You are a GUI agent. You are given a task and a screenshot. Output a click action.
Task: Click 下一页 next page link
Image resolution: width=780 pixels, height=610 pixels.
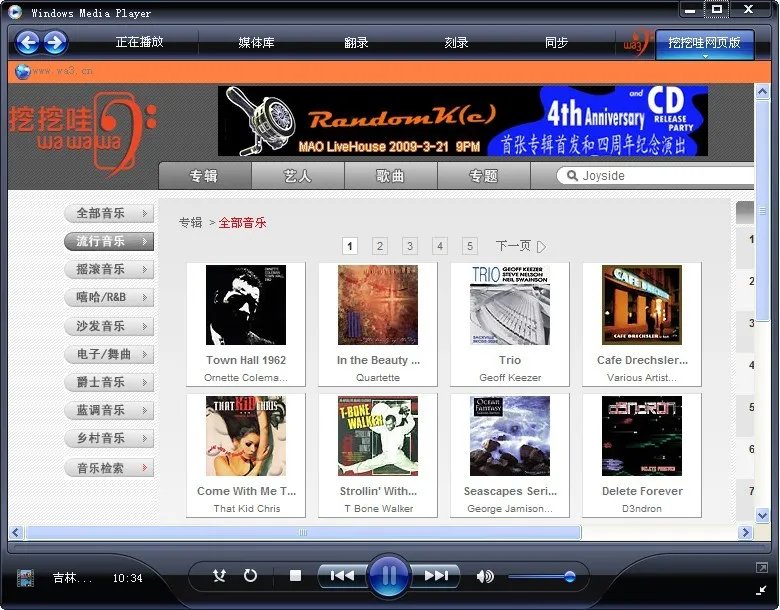[x=521, y=246]
